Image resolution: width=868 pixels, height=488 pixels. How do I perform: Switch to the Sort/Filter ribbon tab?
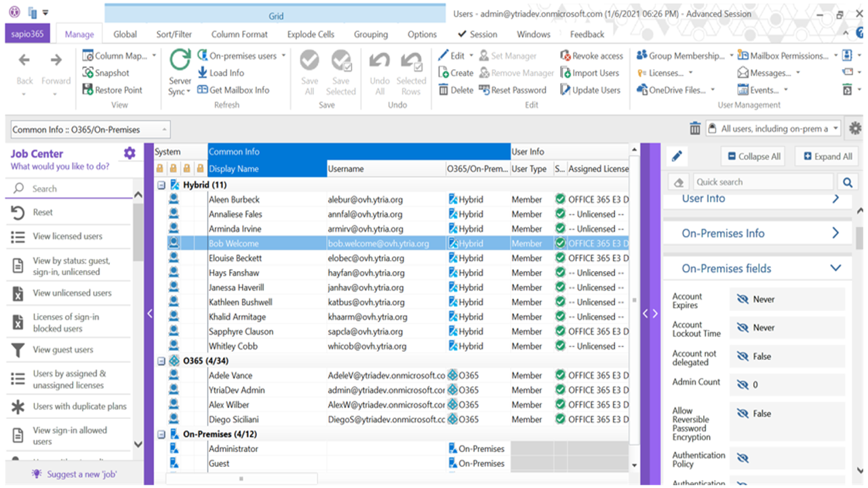[x=174, y=34]
